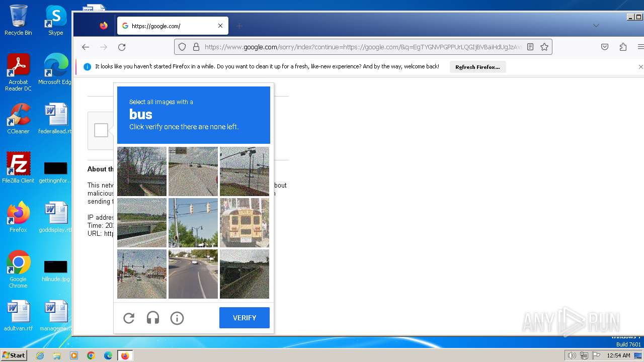
Task: Open Chrome from the taskbar
Action: 91,355
